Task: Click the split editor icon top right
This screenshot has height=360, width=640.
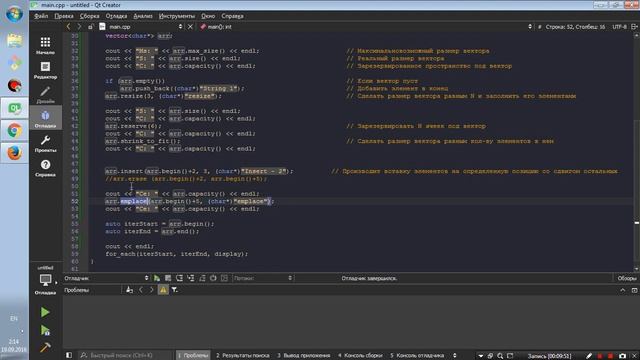Action: pyautogui.click(x=634, y=27)
